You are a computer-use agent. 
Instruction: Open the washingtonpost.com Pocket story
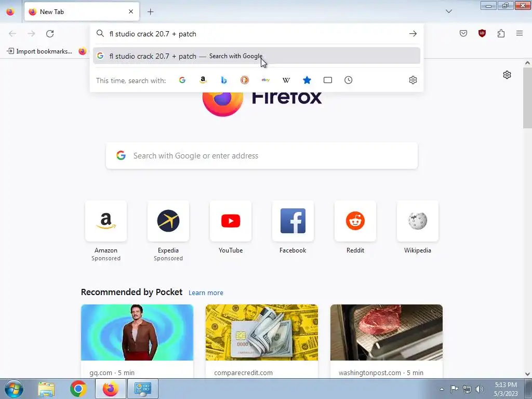(387, 341)
